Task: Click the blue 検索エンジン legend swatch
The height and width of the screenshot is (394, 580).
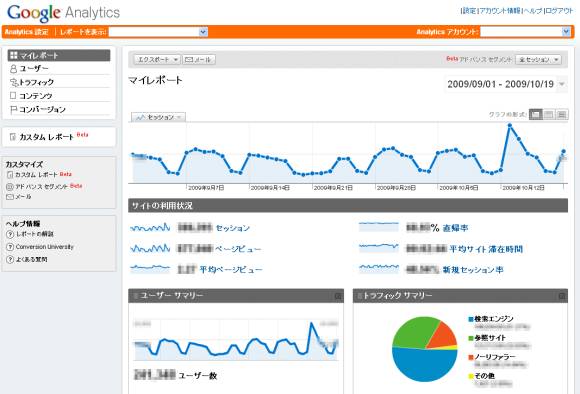Action: coord(471,319)
